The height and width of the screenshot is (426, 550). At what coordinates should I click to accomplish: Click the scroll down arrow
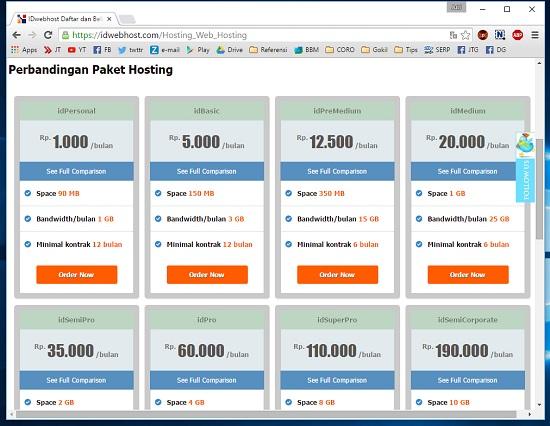539,405
